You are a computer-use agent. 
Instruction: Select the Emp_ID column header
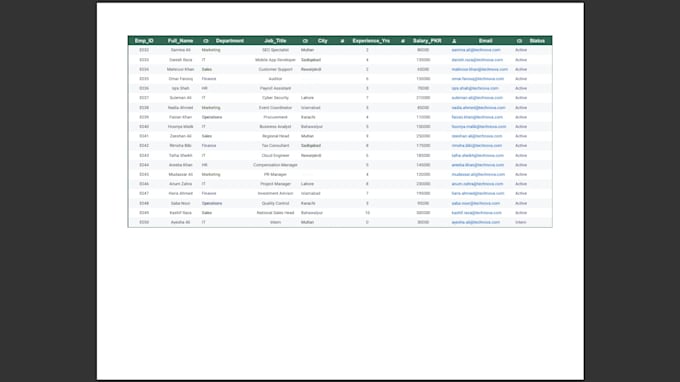click(x=144, y=41)
